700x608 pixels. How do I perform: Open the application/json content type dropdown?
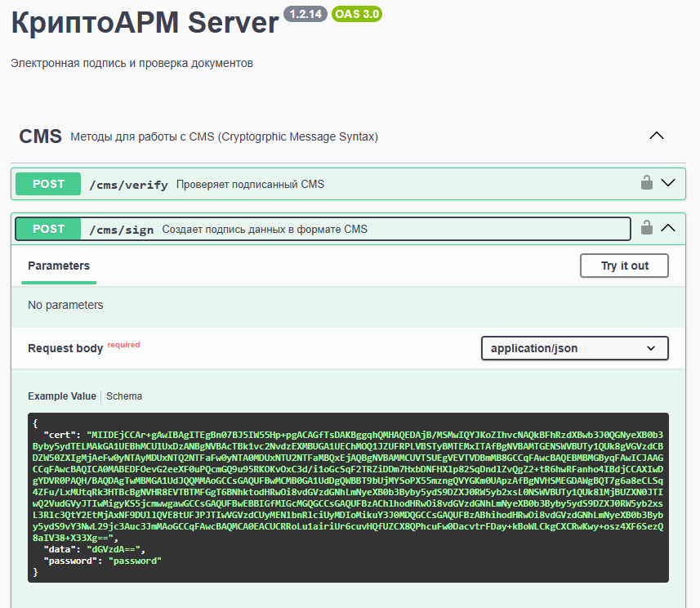coord(574,348)
